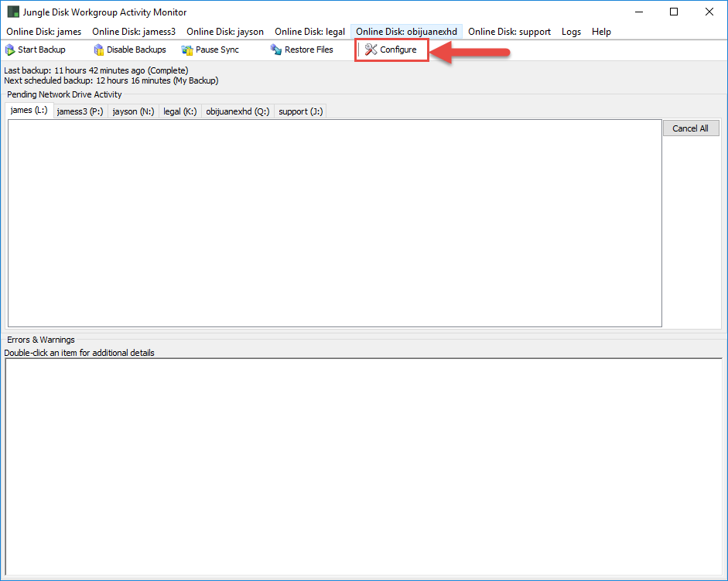Click the Cancel All button

pos(690,128)
